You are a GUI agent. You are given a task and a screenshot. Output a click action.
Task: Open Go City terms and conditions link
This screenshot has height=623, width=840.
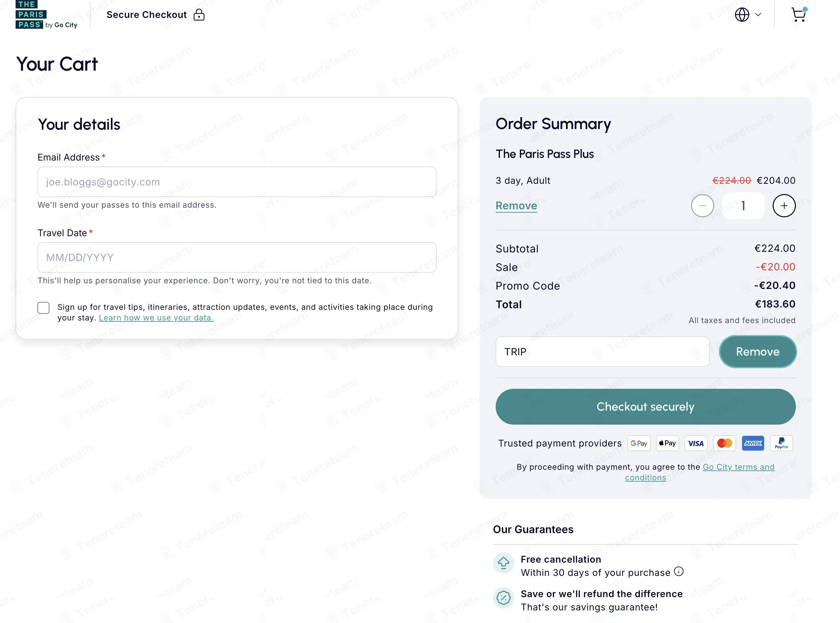tap(738, 467)
